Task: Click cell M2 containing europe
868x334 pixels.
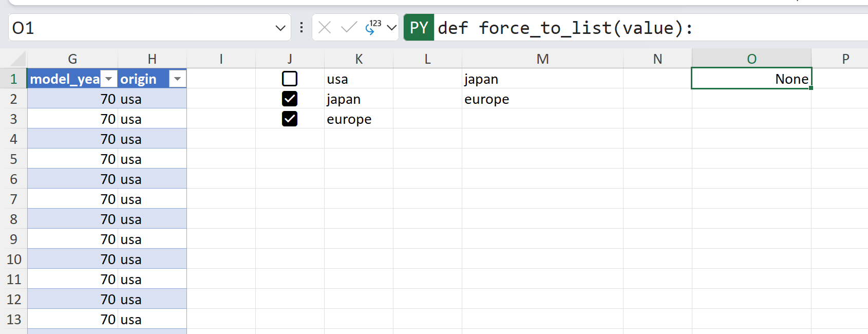Action: [x=542, y=99]
